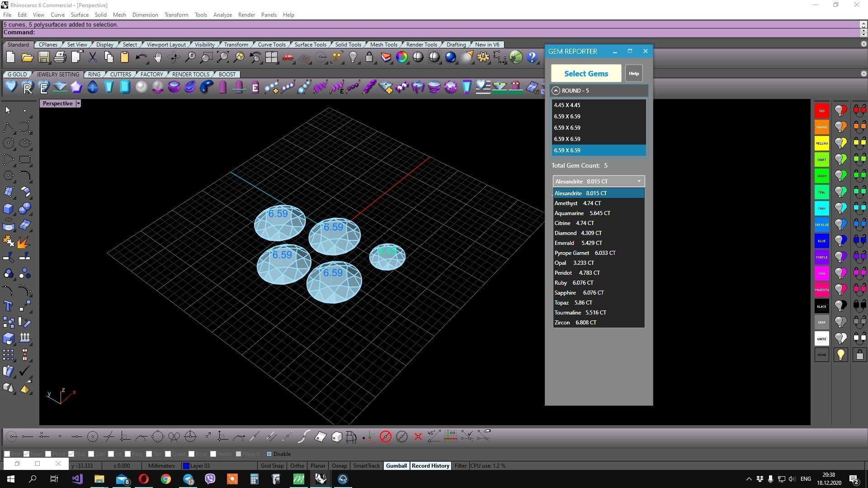Open the Perspective viewport dropdown arrow
Image resolution: width=868 pixels, height=488 pixels.
[x=78, y=103]
